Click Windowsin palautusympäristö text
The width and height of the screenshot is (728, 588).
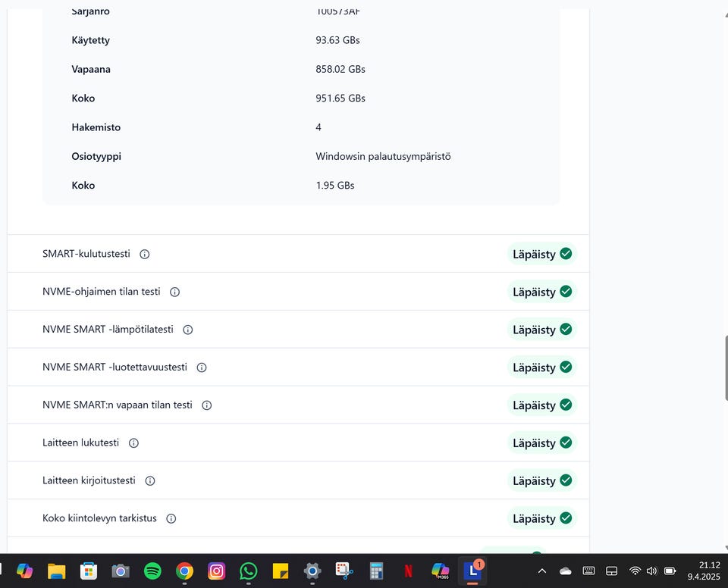(383, 156)
